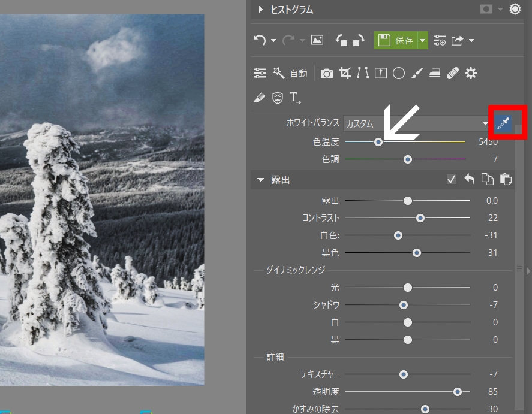Select the face retouch mask icon
Viewport: 532px width, 414px height.
(x=278, y=98)
